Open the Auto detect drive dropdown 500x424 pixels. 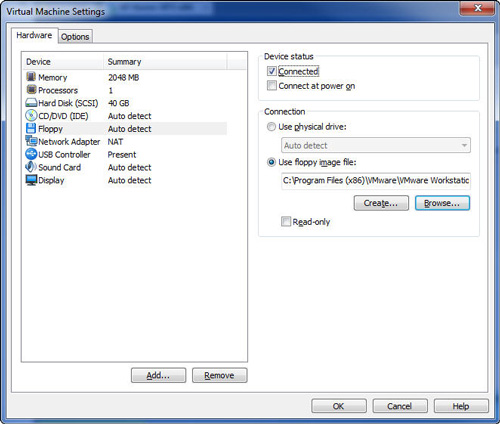click(x=376, y=145)
